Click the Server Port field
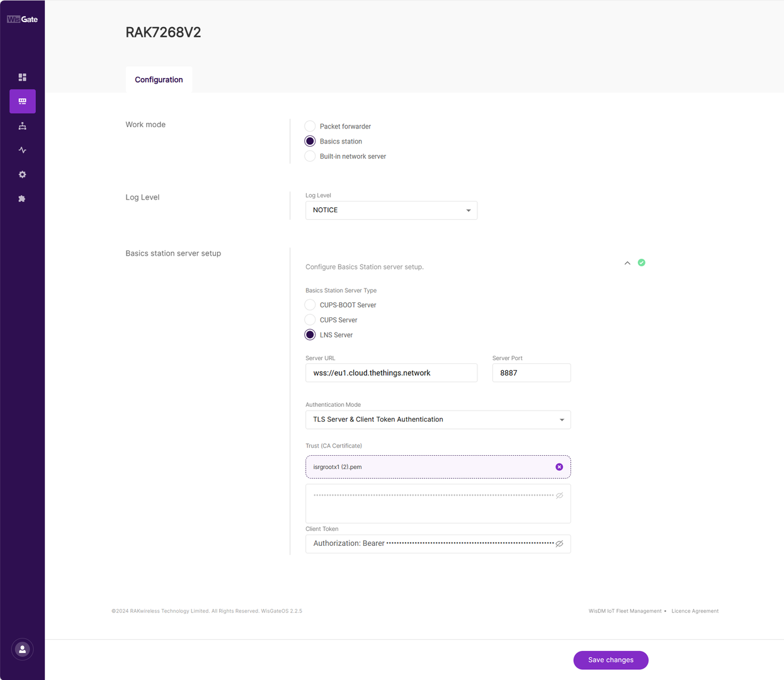 point(531,373)
